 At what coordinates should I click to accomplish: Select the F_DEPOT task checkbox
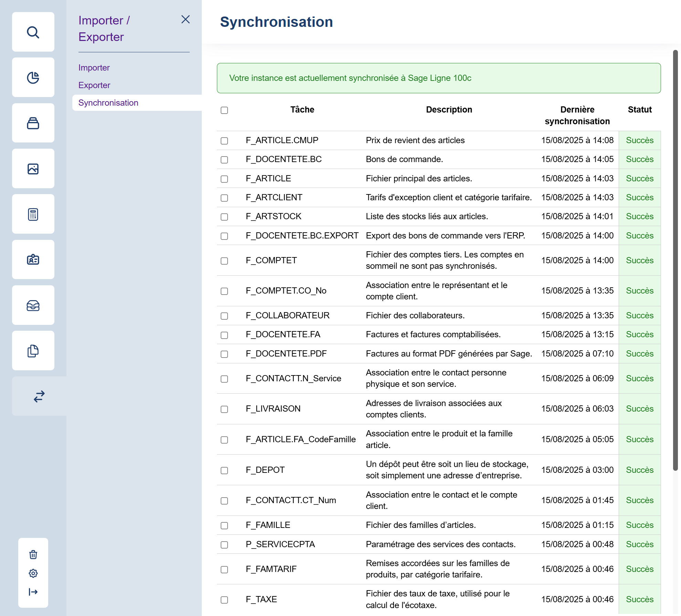click(224, 470)
